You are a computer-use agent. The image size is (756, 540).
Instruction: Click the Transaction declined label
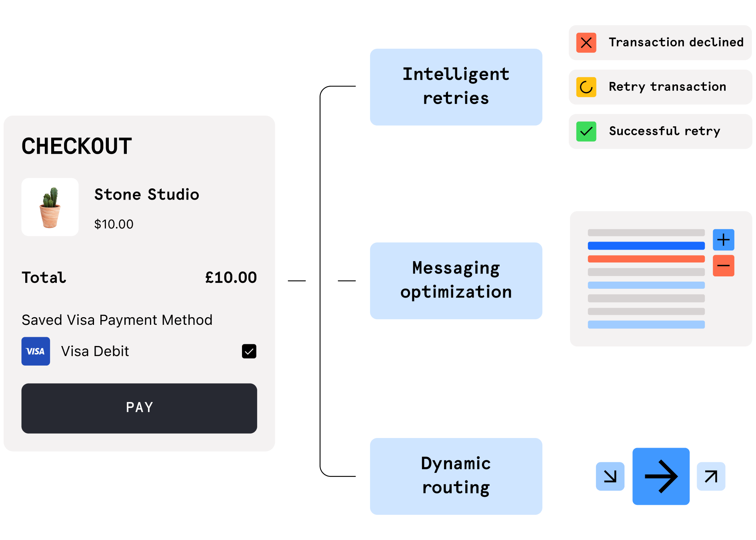coord(676,42)
